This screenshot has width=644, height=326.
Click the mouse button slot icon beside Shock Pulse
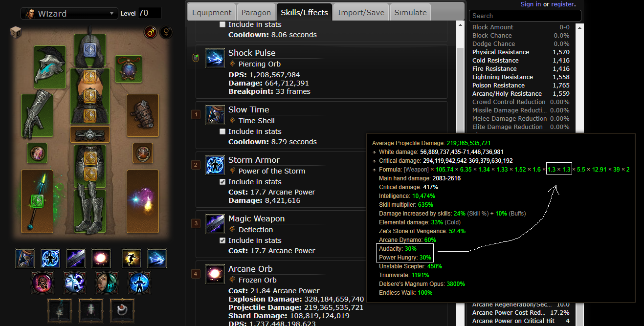tap(196, 58)
